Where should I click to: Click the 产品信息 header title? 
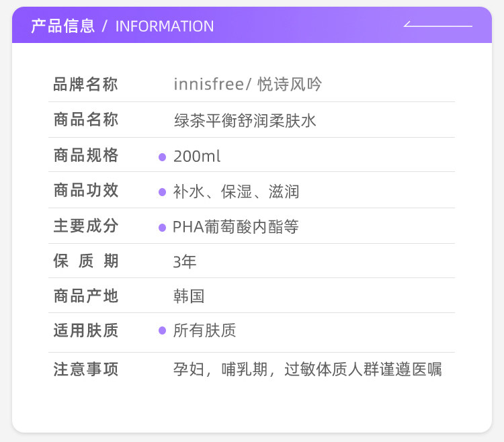[62, 26]
